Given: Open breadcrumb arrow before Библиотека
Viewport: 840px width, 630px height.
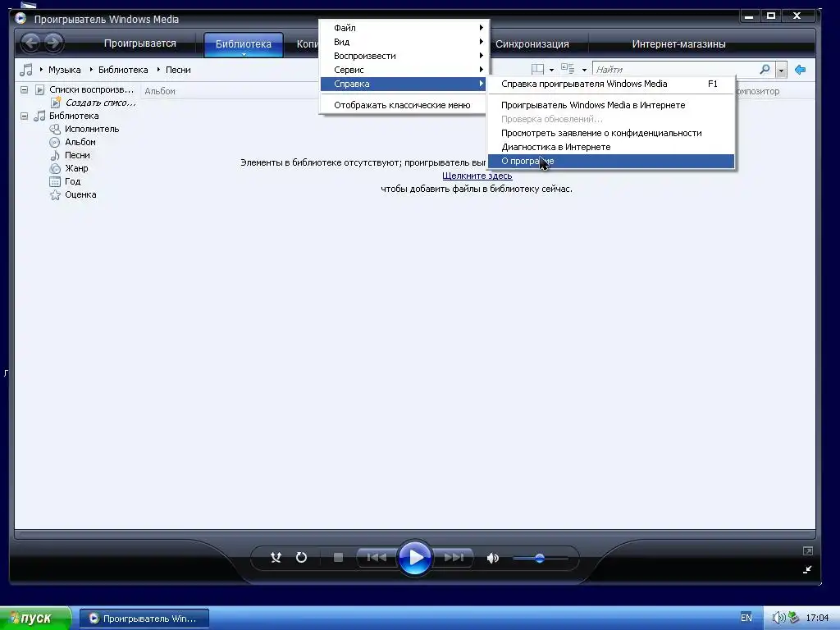Looking at the screenshot, I should [91, 70].
